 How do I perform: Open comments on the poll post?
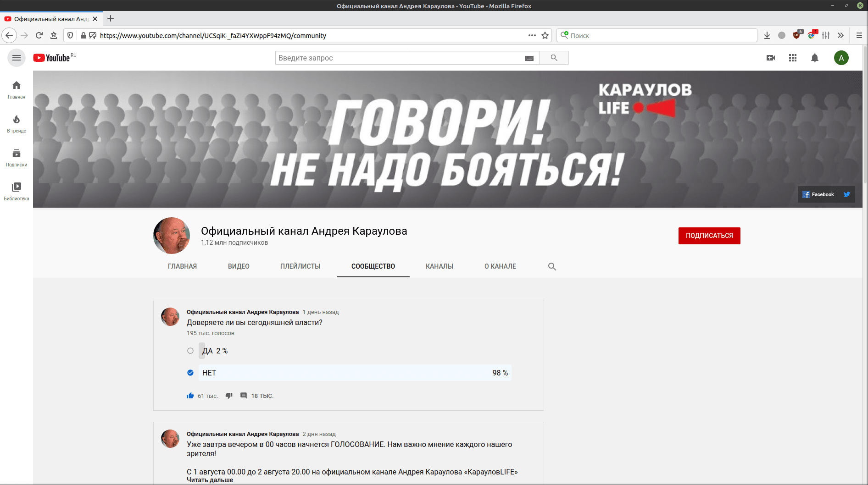(x=244, y=396)
